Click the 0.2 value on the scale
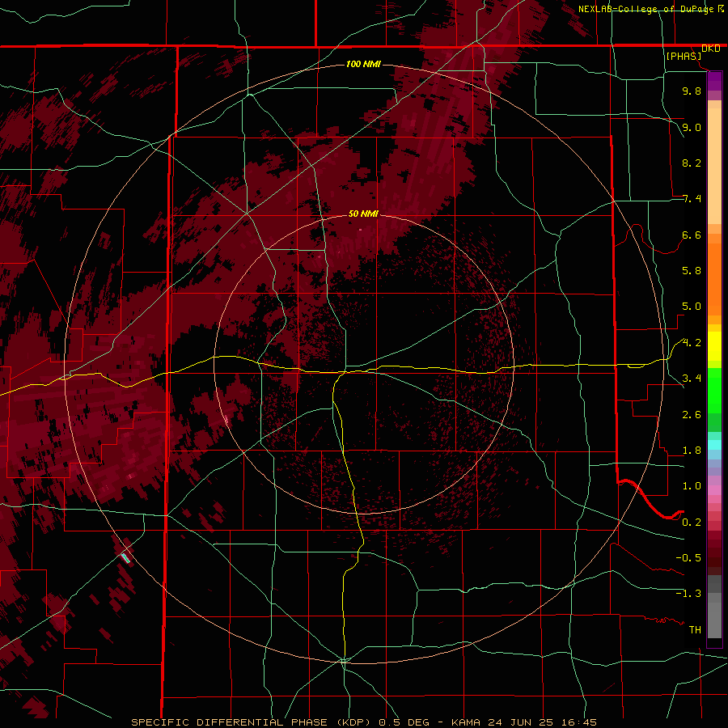This screenshot has width=728, height=728. coord(692,523)
